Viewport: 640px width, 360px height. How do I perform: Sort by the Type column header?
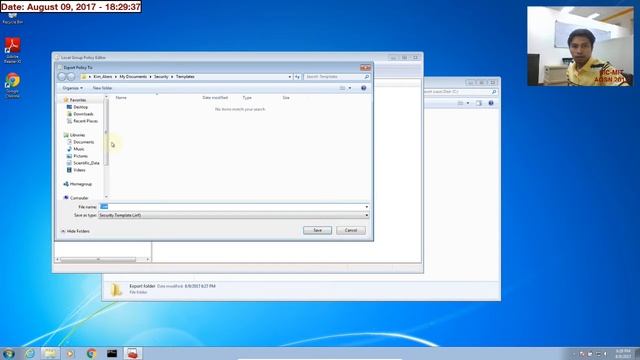coord(247,98)
